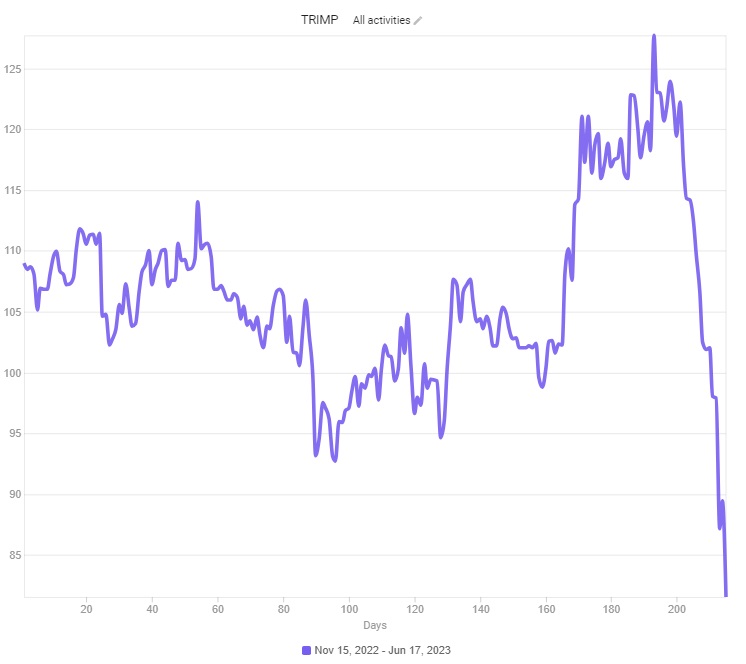Click the 90 value on the y-axis

(x=14, y=494)
